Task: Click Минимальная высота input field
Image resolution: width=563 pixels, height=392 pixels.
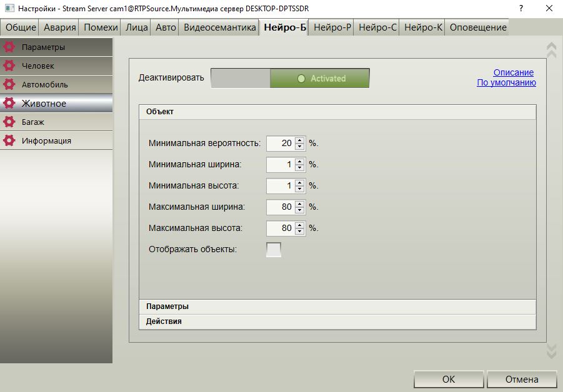Action: [281, 185]
